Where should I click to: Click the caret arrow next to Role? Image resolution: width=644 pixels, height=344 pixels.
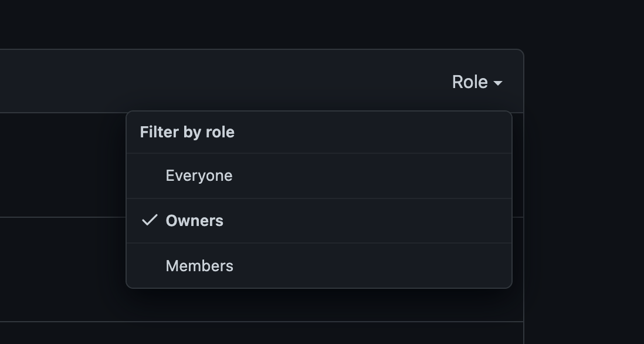(498, 83)
